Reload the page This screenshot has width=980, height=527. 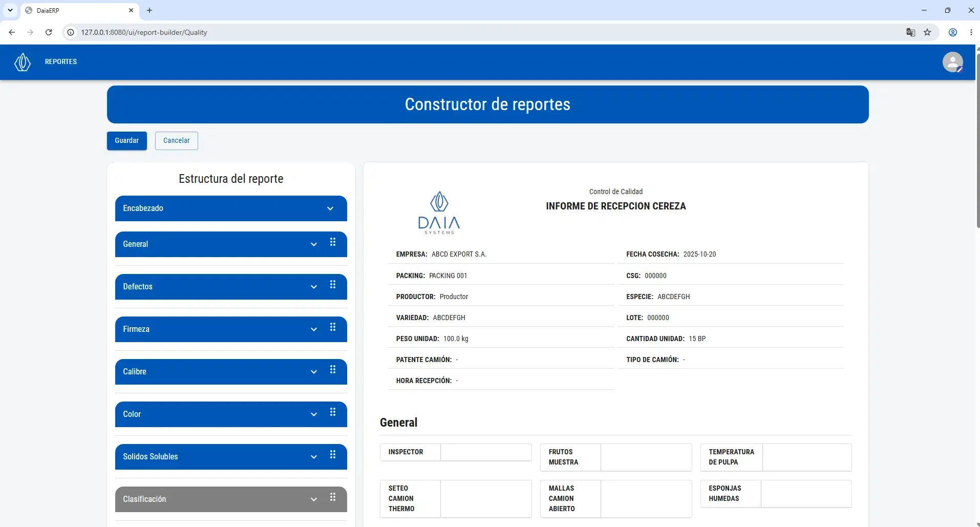pyautogui.click(x=49, y=32)
